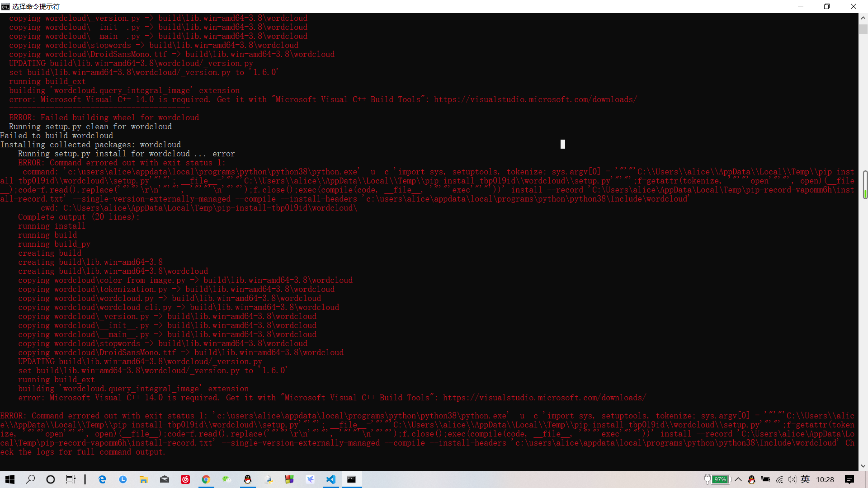This screenshot has width=868, height=488.
Task: Toggle the input language 英 indicator
Action: [805, 479]
